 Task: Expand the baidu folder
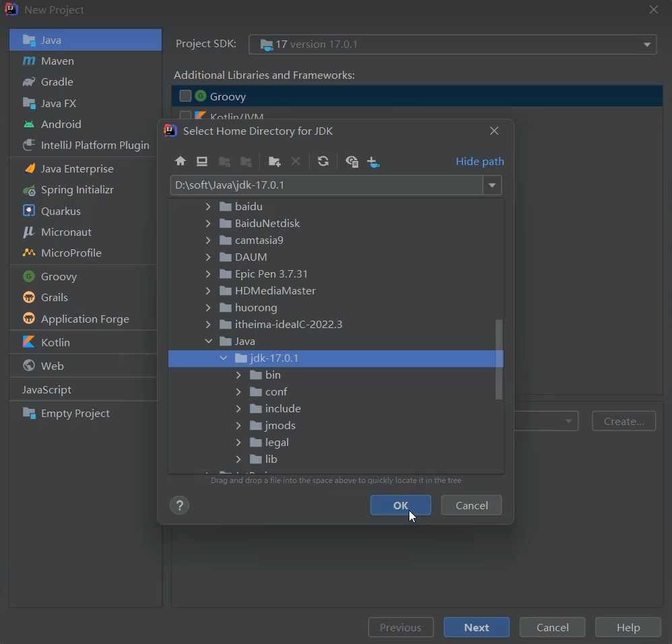tap(208, 207)
